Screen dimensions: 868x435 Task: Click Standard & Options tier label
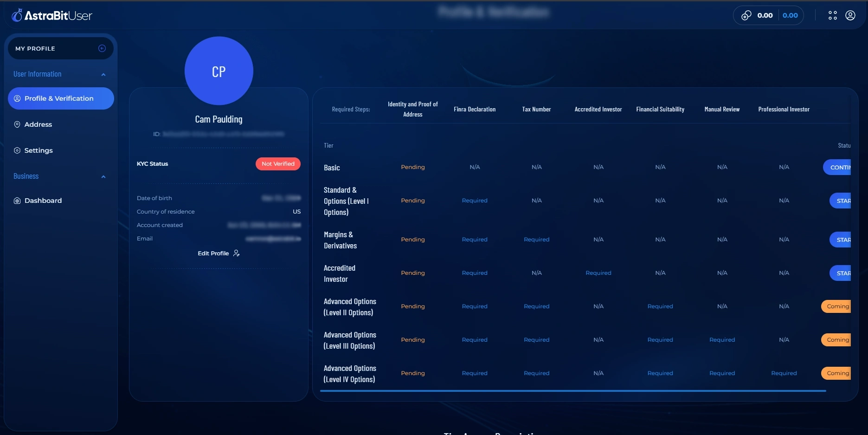tap(346, 201)
